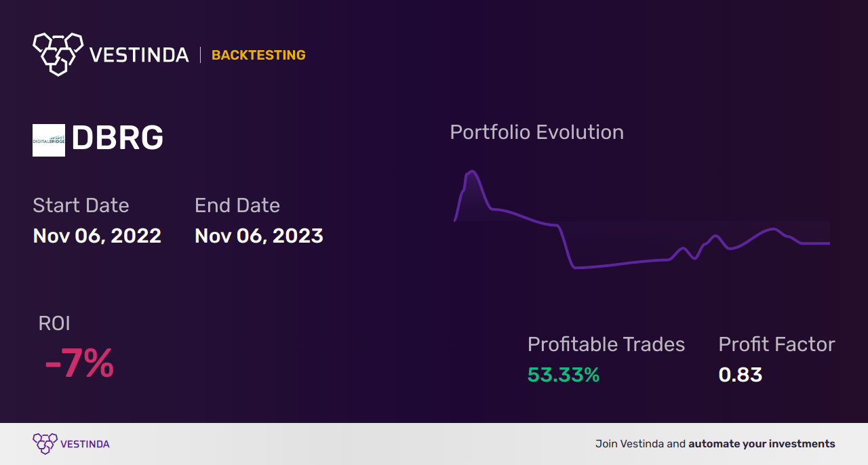Click the lowest dip on the portfolio chart

coord(576,268)
